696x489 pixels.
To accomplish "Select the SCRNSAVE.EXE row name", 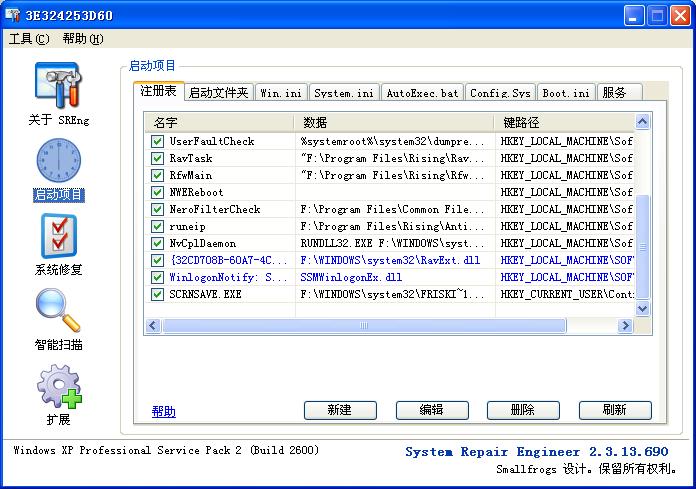I will tap(206, 294).
